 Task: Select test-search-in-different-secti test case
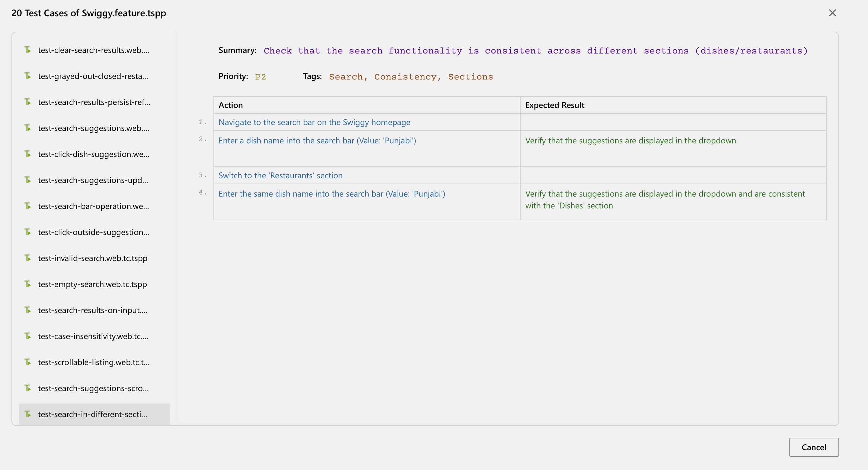point(94,414)
